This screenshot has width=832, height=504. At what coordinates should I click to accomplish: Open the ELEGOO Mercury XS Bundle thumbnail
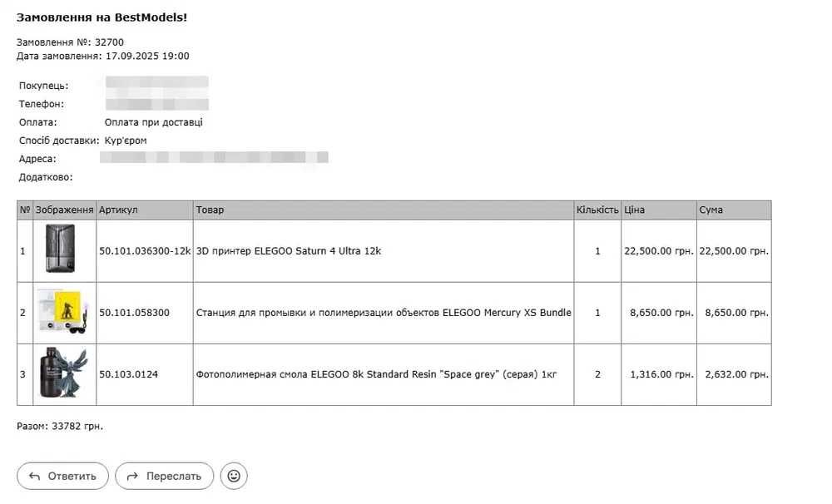60,312
